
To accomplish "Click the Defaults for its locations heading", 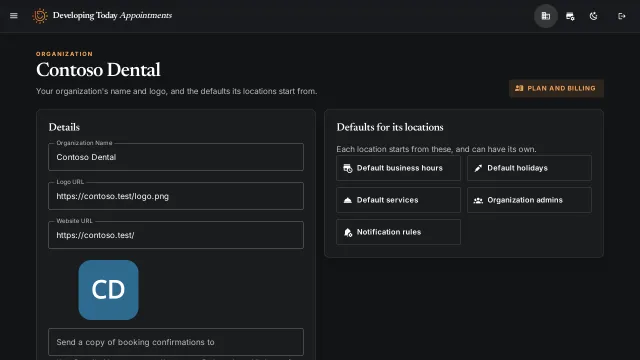I will pyautogui.click(x=390, y=127).
